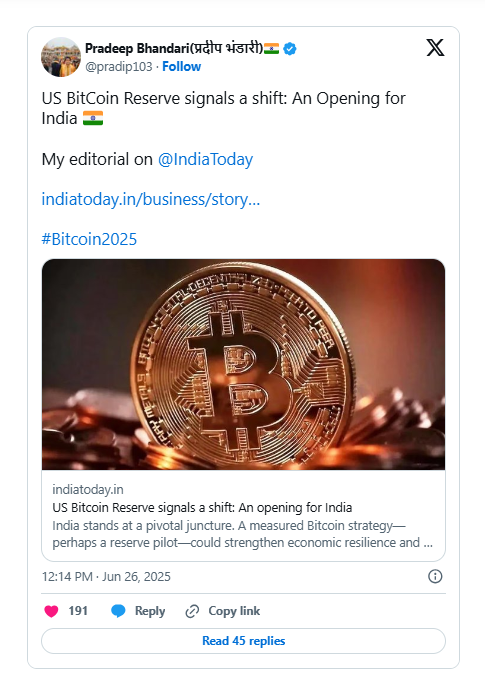The width and height of the screenshot is (485, 691).
Task: Click the Copy link label
Action: click(234, 611)
